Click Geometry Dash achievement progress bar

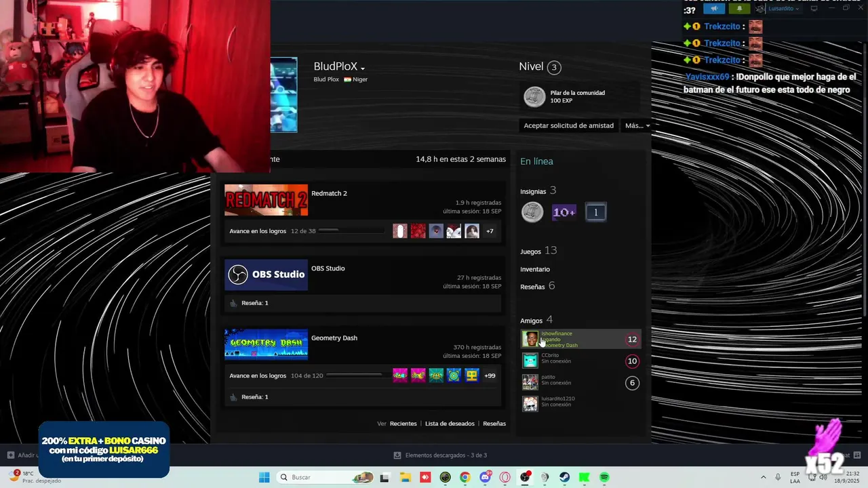[354, 375]
